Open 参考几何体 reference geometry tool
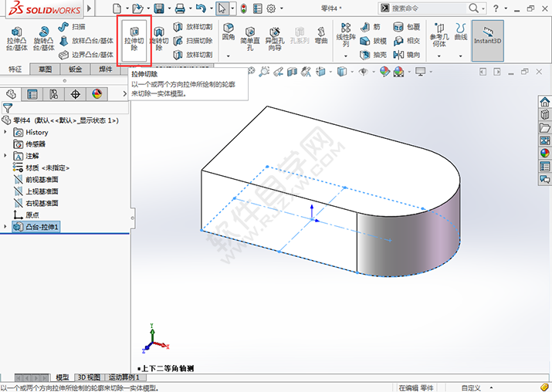Image resolution: width=552 pixels, height=392 pixels. point(439,35)
